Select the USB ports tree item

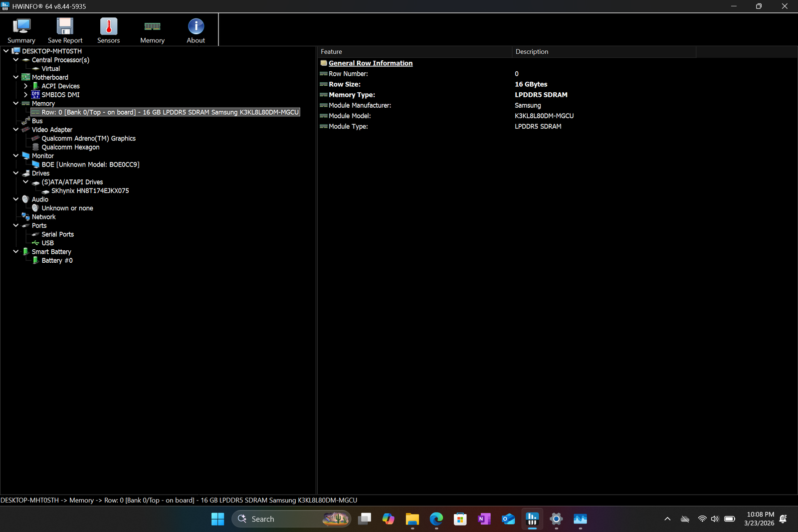pos(47,243)
